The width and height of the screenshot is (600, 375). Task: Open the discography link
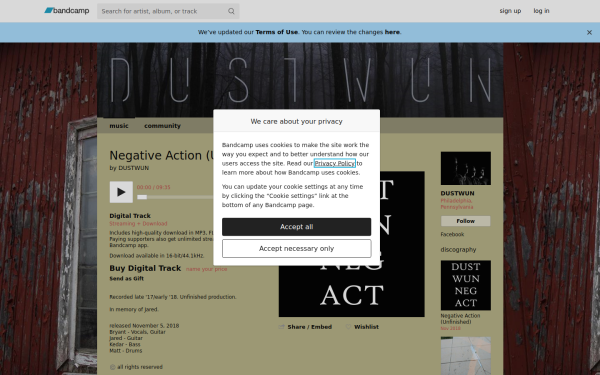point(458,249)
